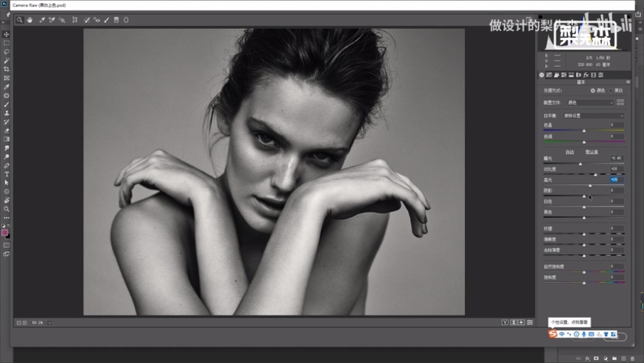Image resolution: width=644 pixels, height=363 pixels.
Task: Click the foreground color swatch
Action: (5, 232)
